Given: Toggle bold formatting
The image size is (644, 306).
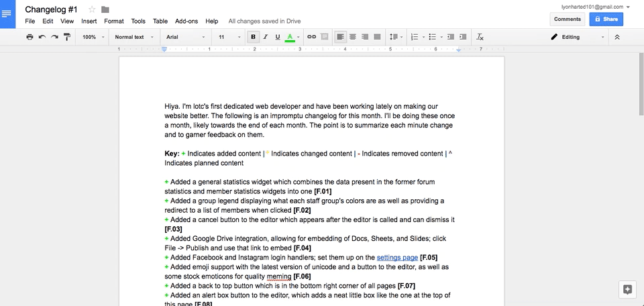Looking at the screenshot, I should tap(253, 37).
